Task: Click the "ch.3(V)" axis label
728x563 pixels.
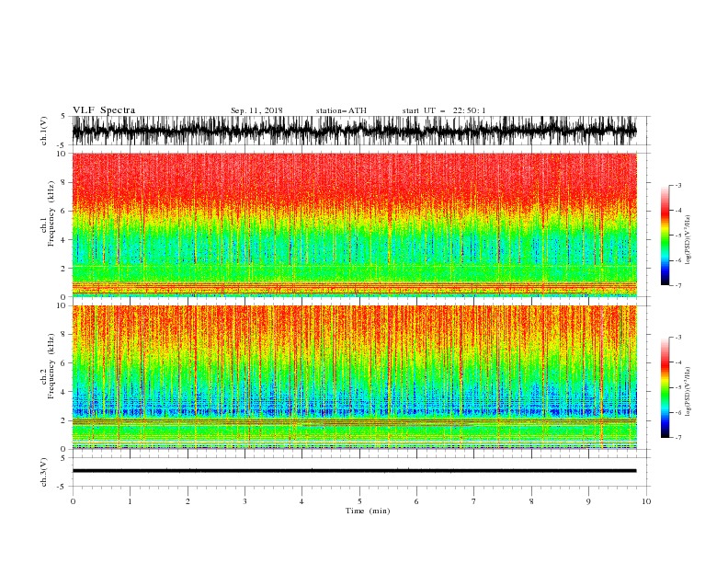Action: 44,472
